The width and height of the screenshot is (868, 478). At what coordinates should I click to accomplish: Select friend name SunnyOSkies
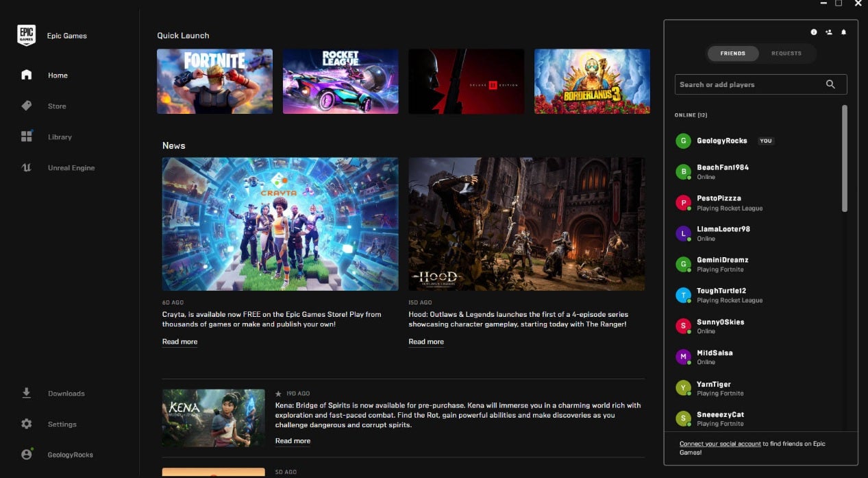721,322
